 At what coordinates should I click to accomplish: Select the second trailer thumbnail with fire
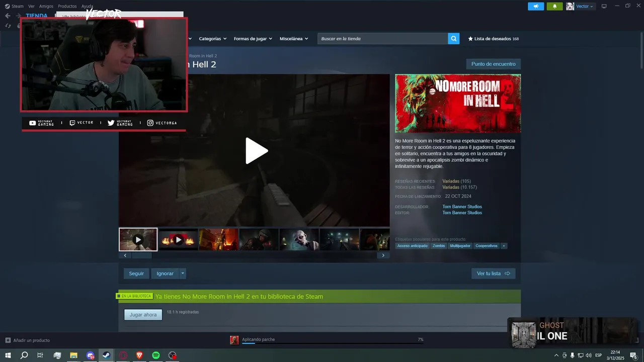[x=178, y=239]
